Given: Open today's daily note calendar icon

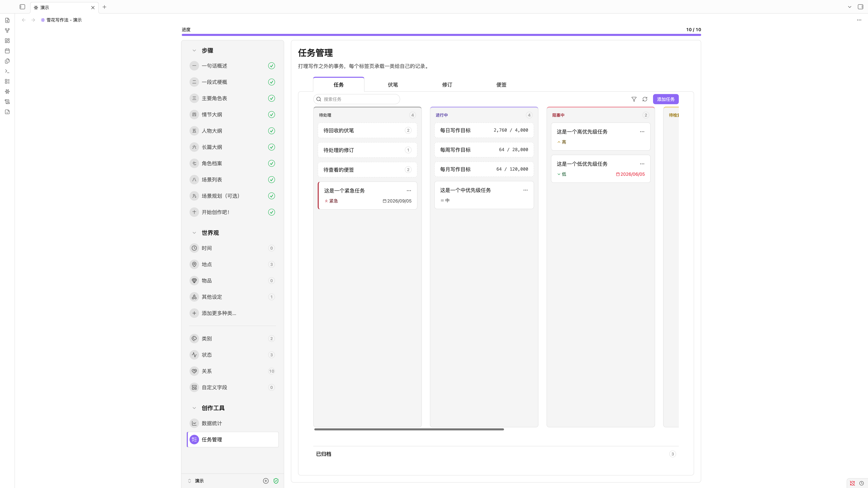Looking at the screenshot, I should 7,51.
